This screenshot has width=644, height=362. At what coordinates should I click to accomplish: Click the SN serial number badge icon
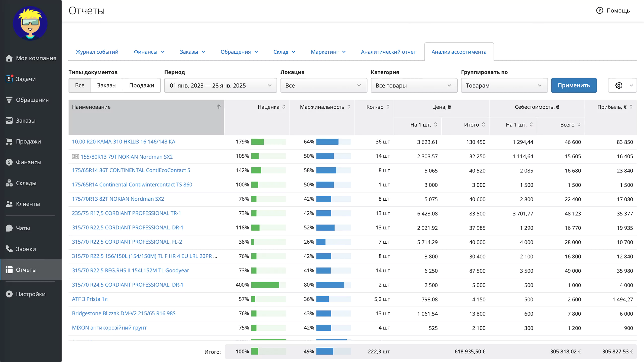point(75,157)
